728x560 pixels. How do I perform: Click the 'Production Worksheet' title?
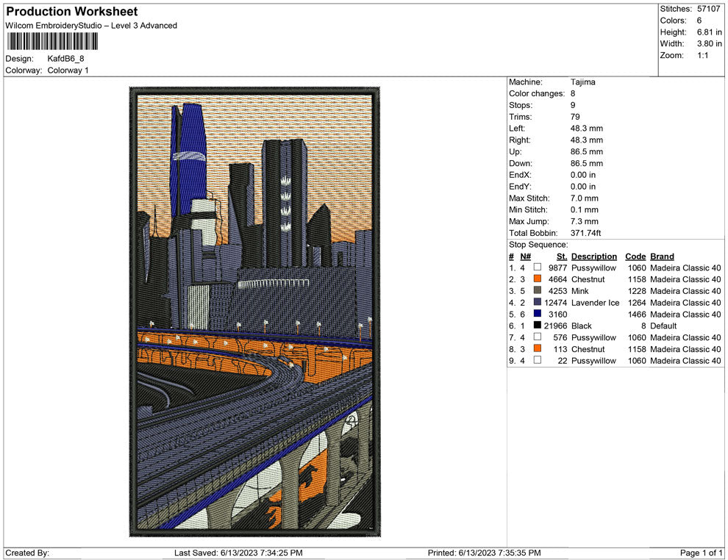point(72,12)
